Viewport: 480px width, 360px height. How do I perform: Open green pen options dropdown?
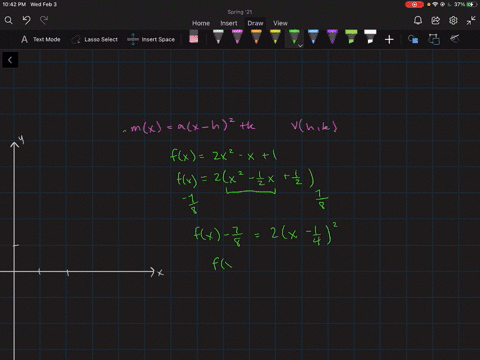[300, 46]
